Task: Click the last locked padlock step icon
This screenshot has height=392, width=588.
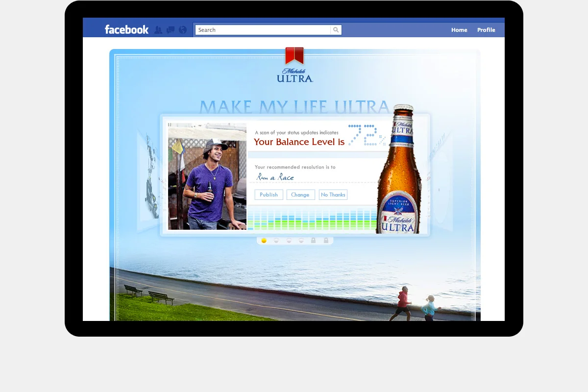Action: (326, 241)
